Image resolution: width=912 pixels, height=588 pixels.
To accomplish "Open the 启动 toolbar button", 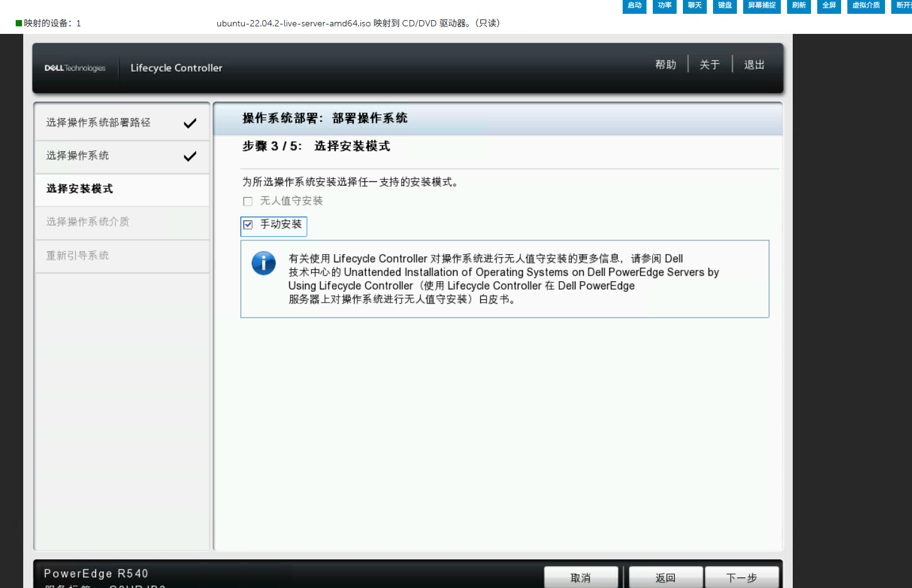I will [x=634, y=6].
